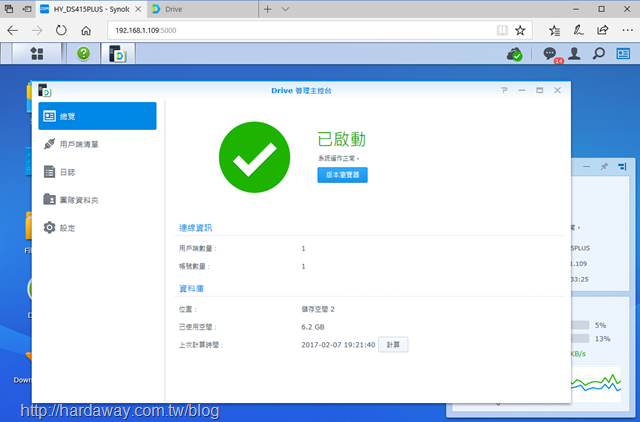Click the set tabs aside icon
This screenshot has width=640, height=422.
pos(27,9)
